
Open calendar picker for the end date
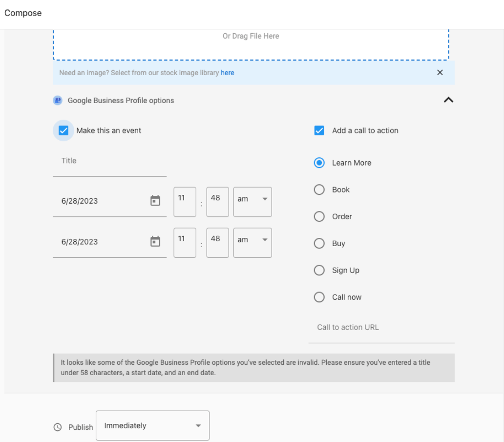pos(155,241)
